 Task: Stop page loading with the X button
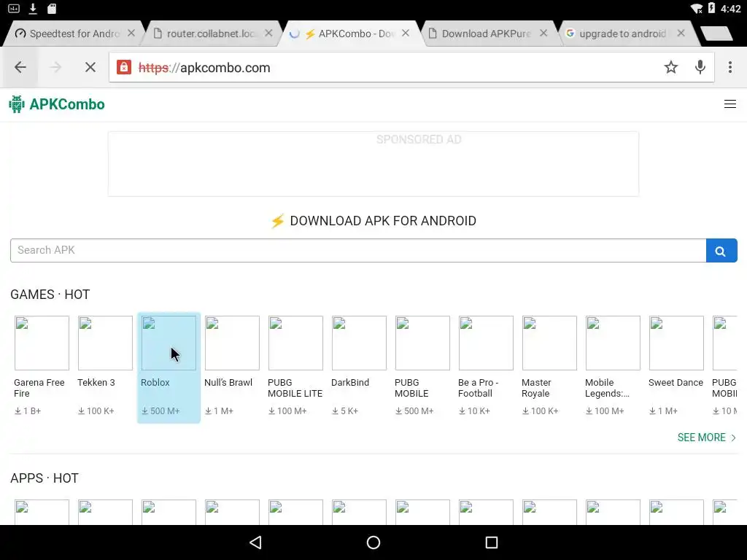point(90,67)
